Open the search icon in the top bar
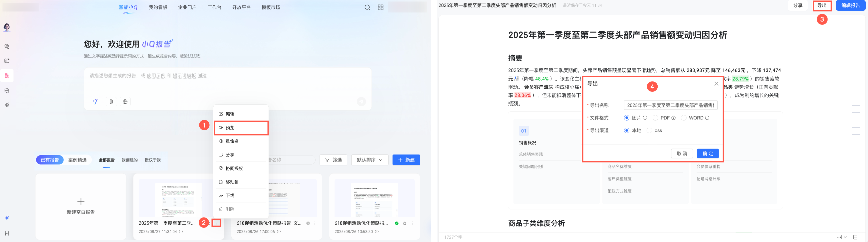Image resolution: width=868 pixels, height=242 pixels. click(x=367, y=7)
